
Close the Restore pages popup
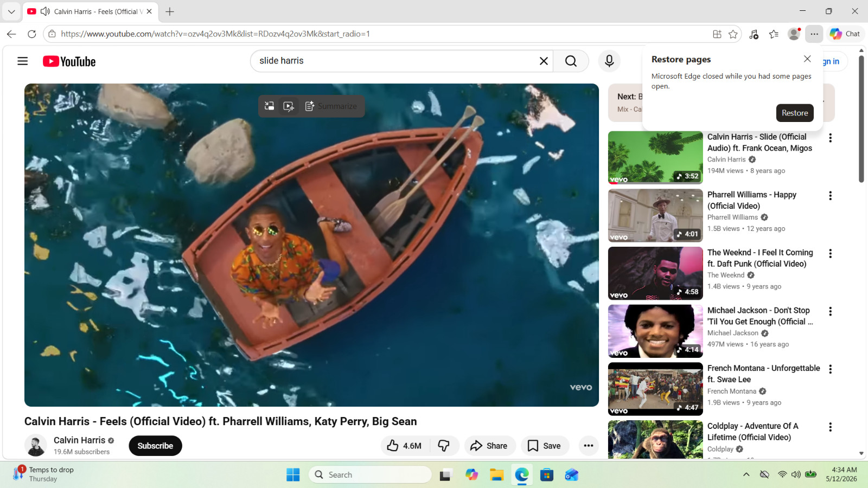point(807,59)
